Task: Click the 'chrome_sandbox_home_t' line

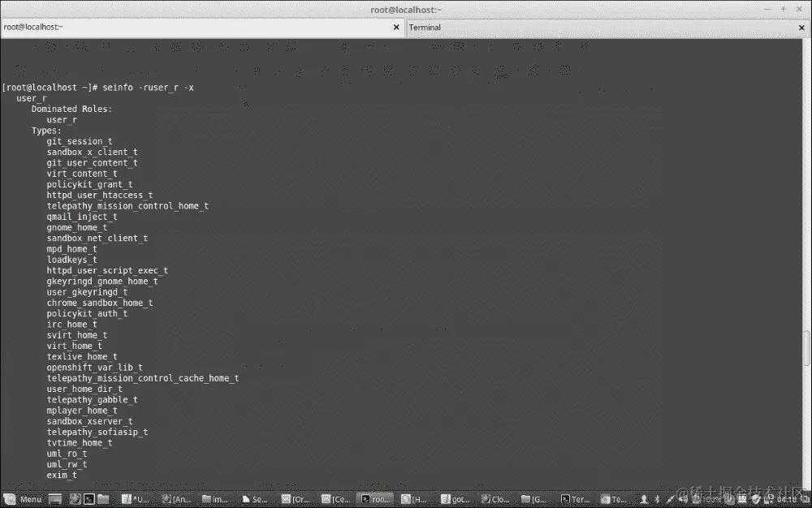Action: click(99, 304)
